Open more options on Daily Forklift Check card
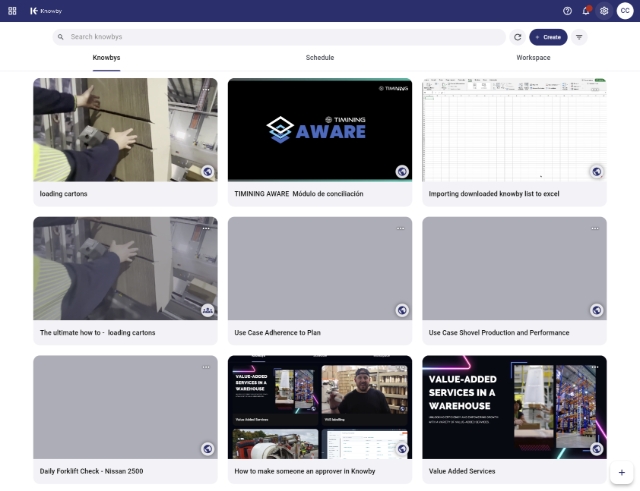The height and width of the screenshot is (491, 640). 206,367
